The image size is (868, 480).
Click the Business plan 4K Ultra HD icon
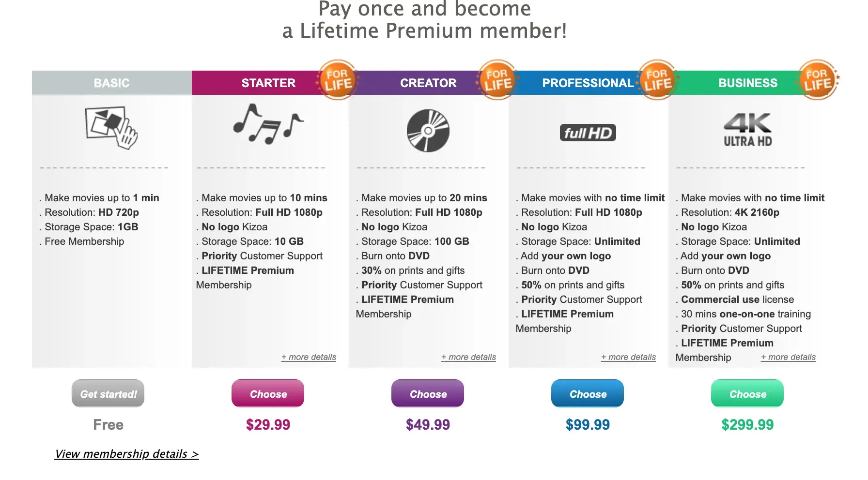[747, 130]
